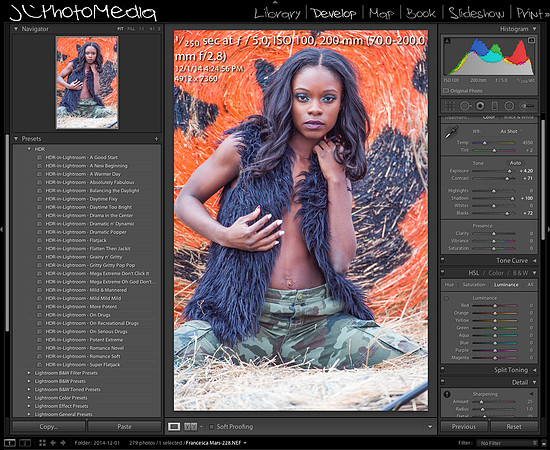Collapse the Navigator panel
Screen dimensions: 550x450
click(16, 29)
